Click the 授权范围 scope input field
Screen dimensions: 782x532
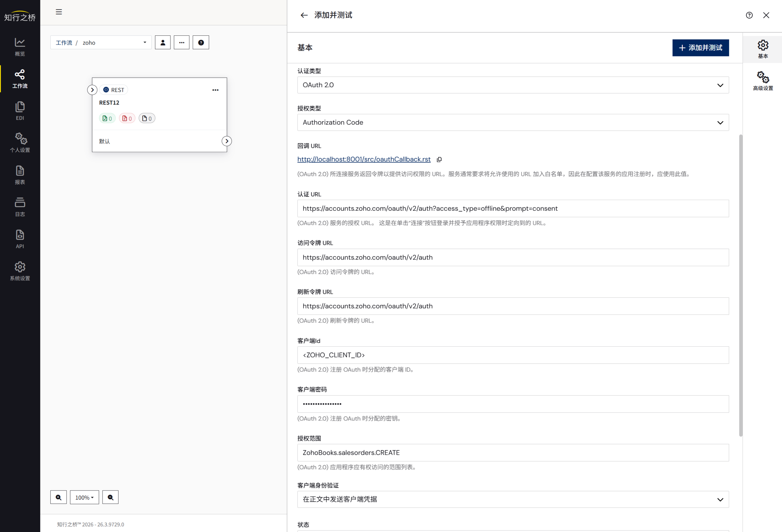click(513, 453)
